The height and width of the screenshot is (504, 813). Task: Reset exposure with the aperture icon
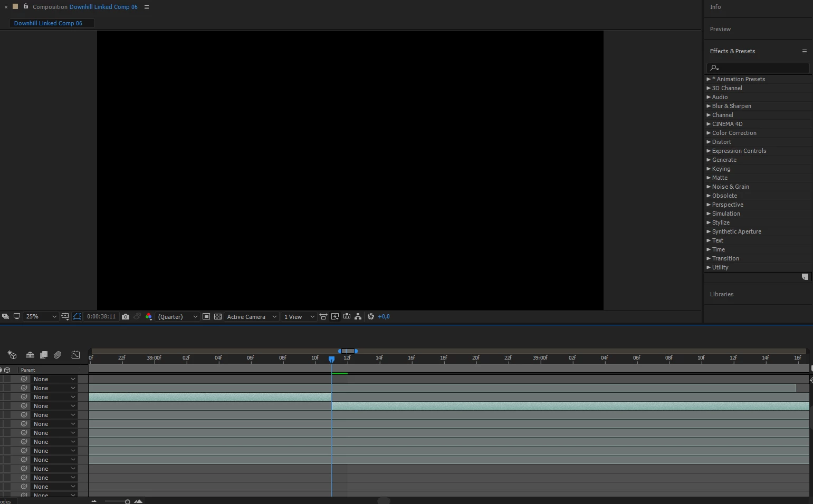(x=371, y=316)
